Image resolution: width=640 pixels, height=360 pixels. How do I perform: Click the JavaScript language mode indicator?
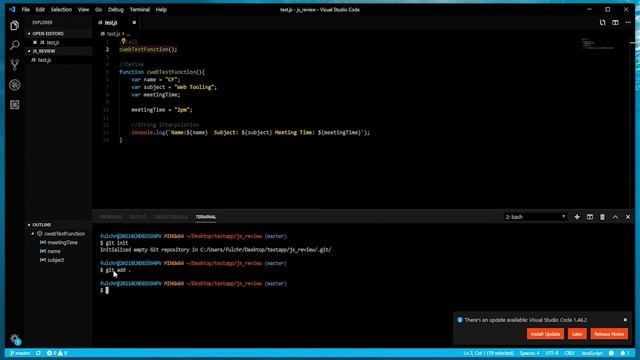coord(591,353)
